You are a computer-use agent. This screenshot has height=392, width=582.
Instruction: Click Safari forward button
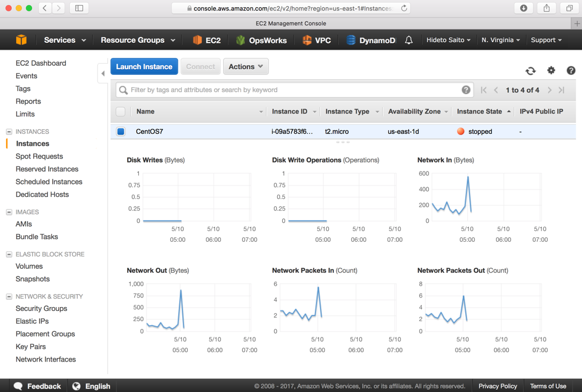(x=58, y=8)
